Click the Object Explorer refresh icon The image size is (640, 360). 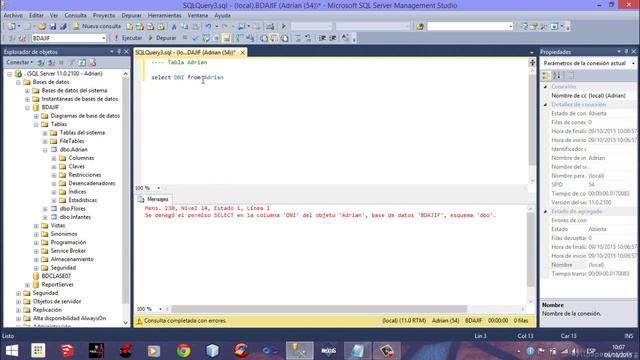82,62
